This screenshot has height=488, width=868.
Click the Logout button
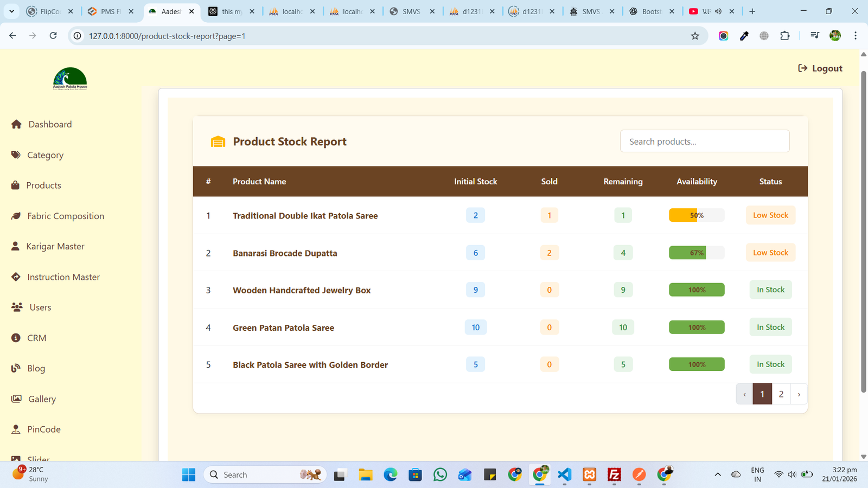click(x=820, y=68)
